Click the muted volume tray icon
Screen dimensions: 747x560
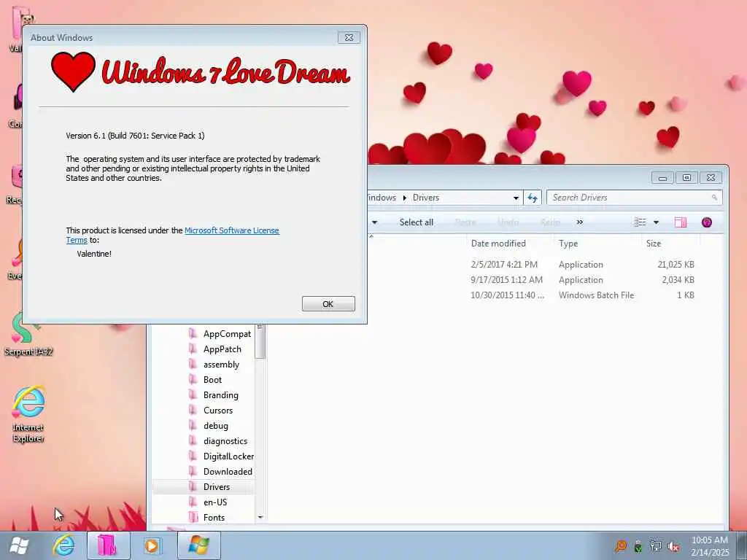[673, 546]
